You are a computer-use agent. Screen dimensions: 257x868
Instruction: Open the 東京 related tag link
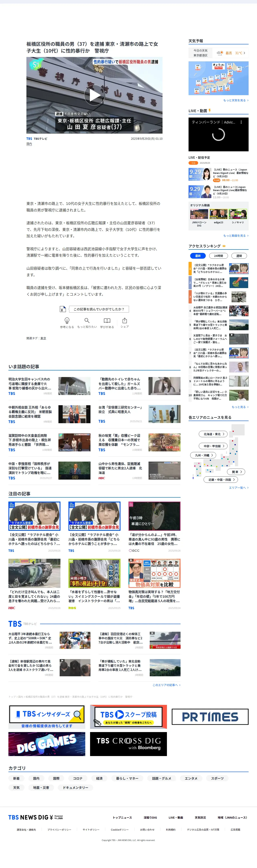(43, 338)
